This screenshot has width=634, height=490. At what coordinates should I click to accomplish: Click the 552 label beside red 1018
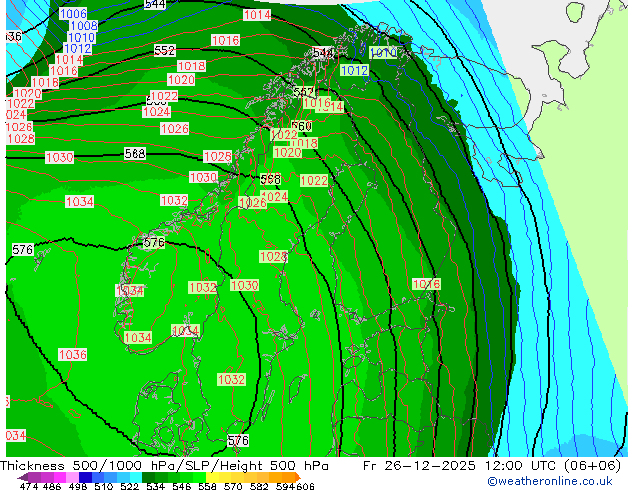click(165, 51)
